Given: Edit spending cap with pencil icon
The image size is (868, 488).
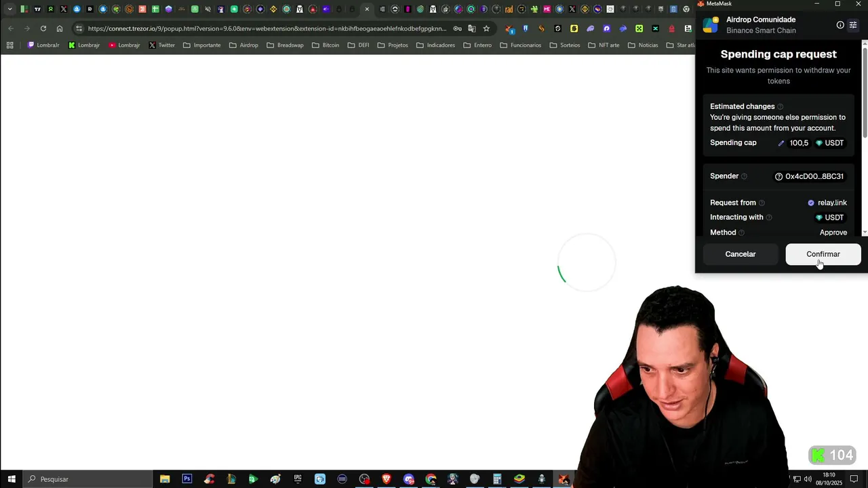Looking at the screenshot, I should point(781,143).
